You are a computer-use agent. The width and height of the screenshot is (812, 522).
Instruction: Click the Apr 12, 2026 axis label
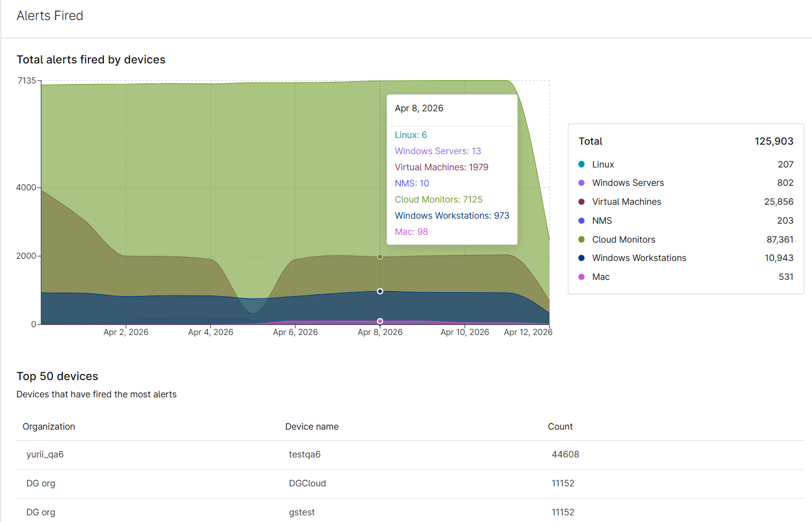coord(528,332)
